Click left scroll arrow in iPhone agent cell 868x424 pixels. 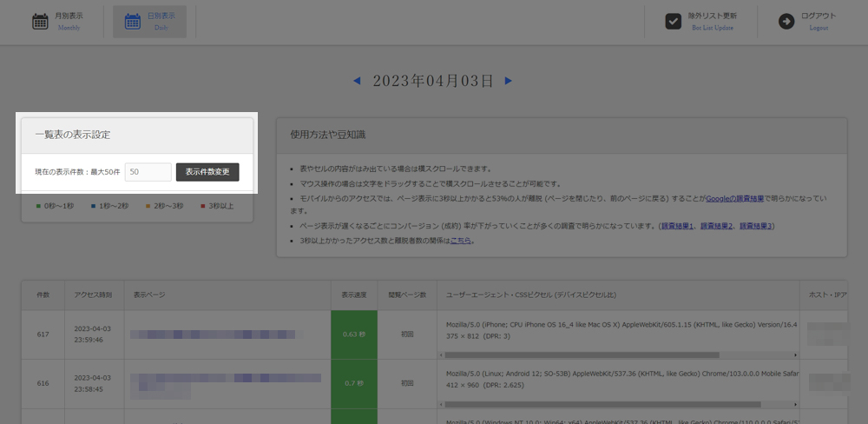click(x=441, y=354)
